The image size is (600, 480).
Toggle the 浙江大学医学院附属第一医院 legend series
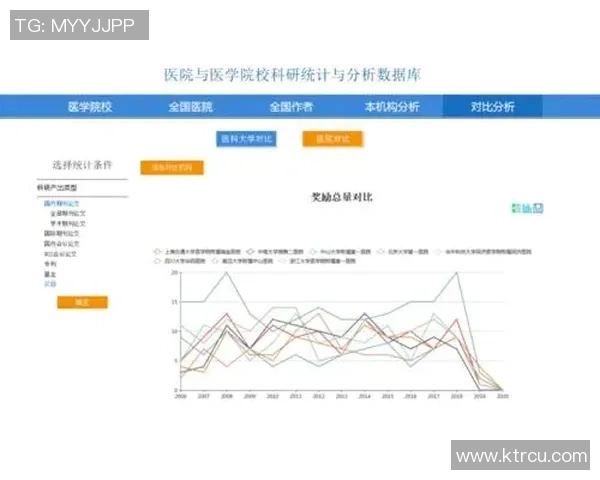[x=318, y=261]
